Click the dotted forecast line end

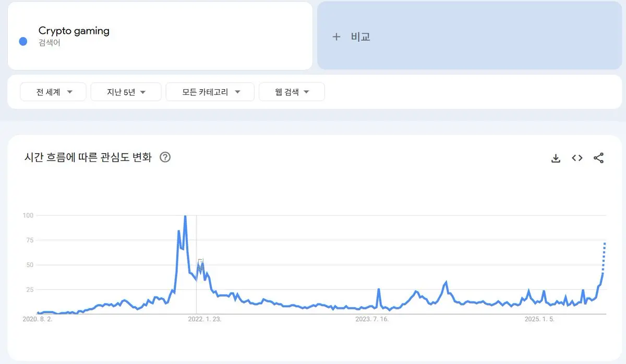tap(605, 244)
